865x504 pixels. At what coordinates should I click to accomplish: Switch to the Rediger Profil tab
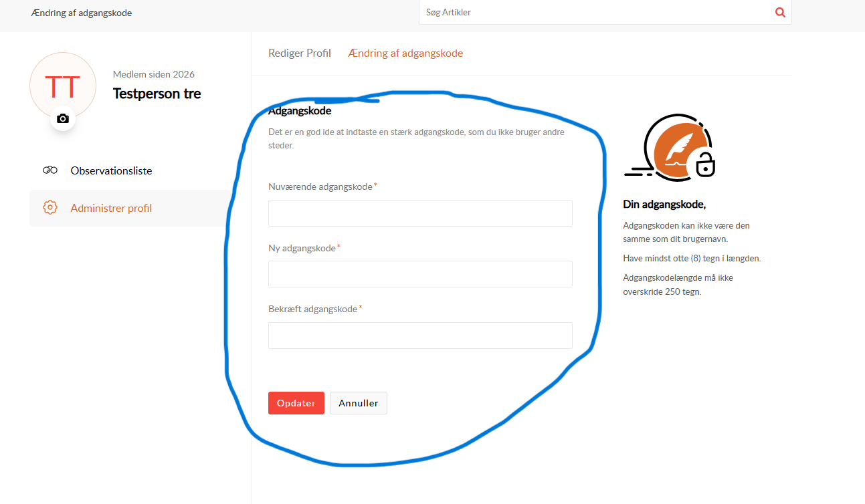[299, 53]
